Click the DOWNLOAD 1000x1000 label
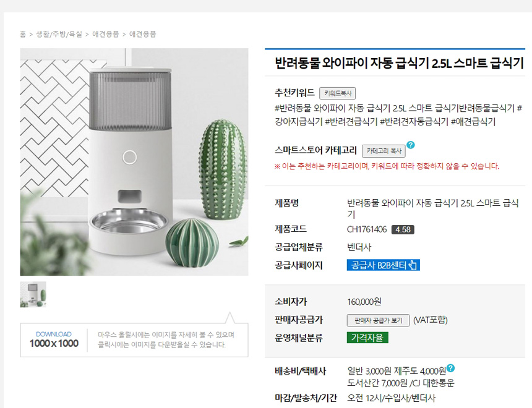 (54, 340)
